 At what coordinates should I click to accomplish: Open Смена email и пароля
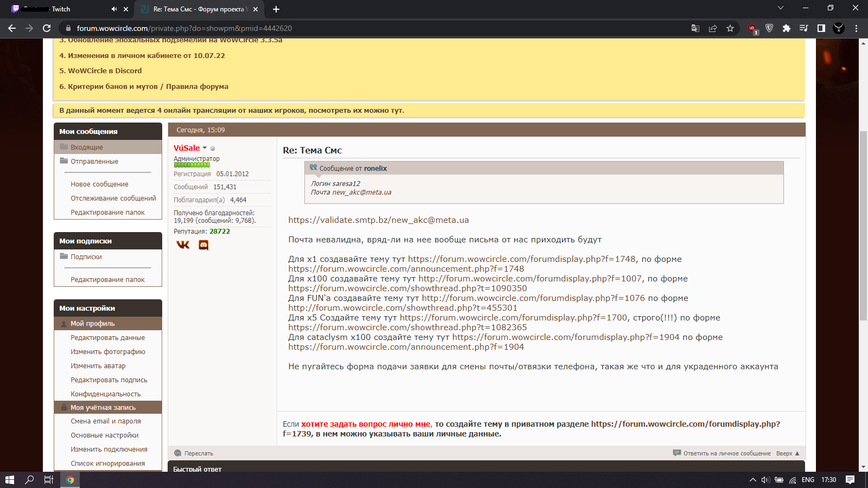[x=106, y=421]
